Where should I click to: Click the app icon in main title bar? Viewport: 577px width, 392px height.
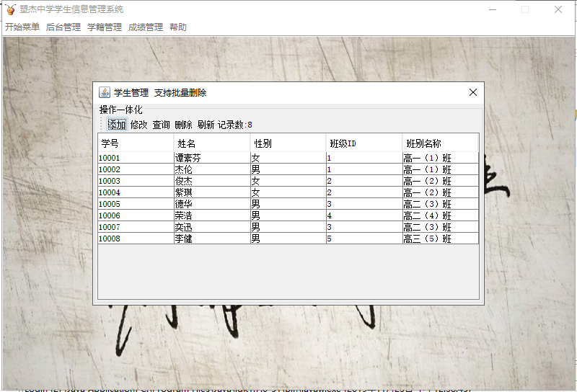10,9
